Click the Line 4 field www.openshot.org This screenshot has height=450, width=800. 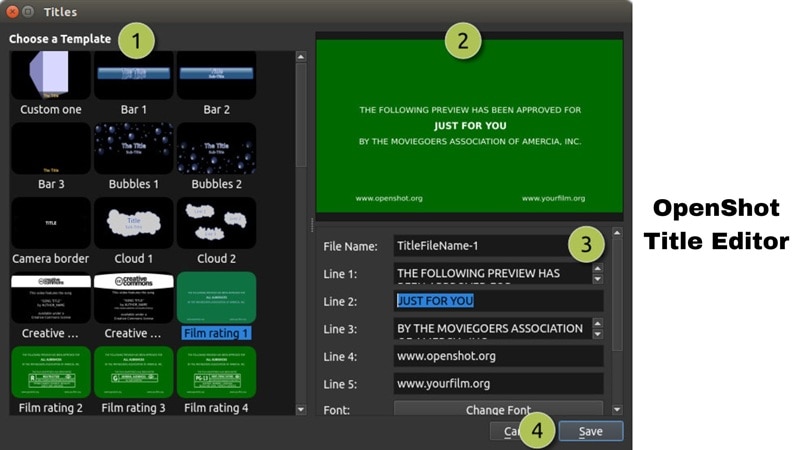point(498,356)
